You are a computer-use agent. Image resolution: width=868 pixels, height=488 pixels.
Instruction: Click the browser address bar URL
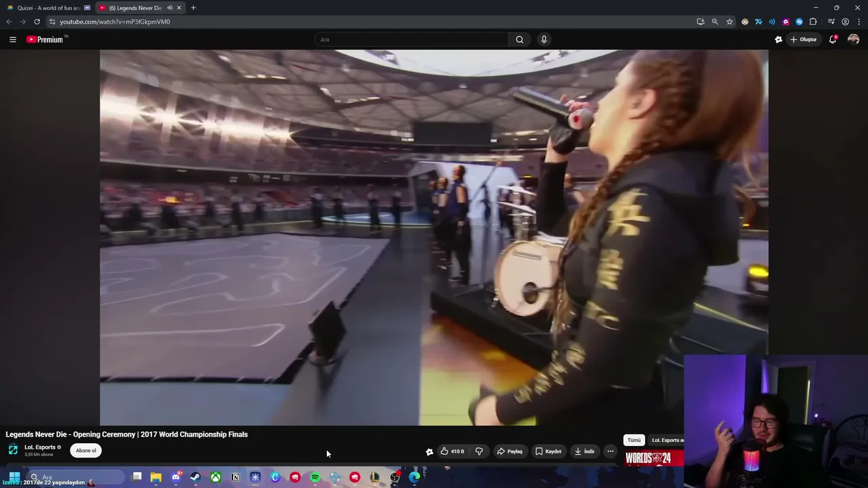115,22
